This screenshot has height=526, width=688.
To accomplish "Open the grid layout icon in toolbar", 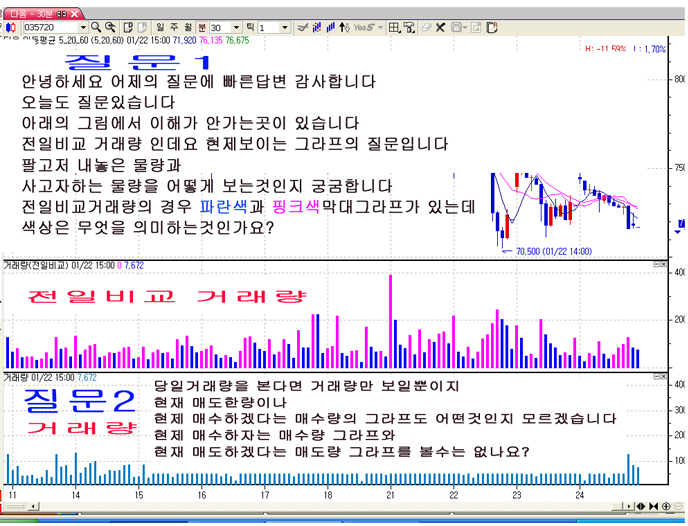I will [394, 27].
